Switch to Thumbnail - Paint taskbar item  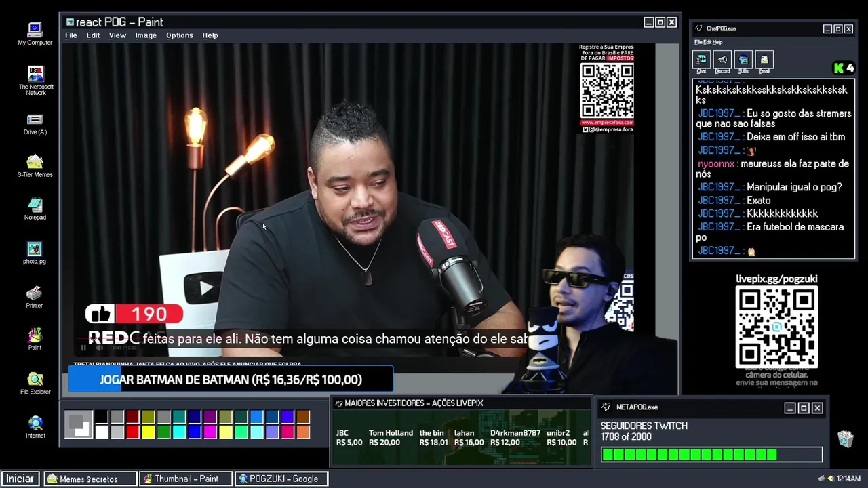(185, 479)
